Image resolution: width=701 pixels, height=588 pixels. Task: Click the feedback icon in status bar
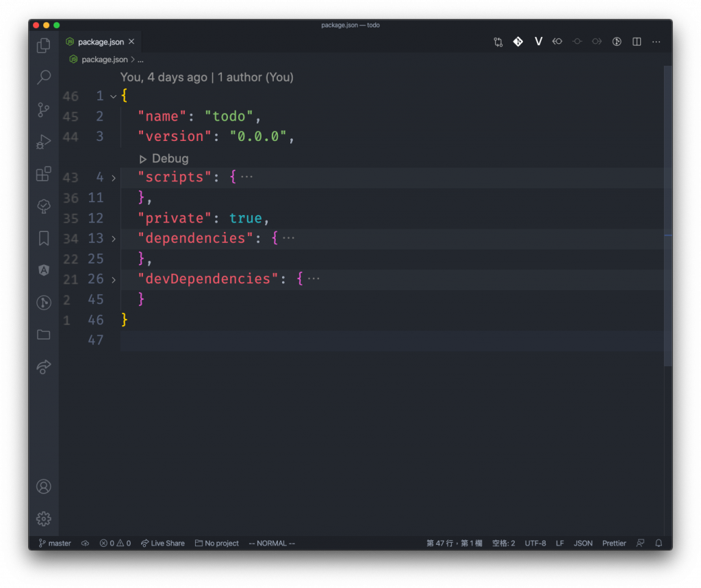(x=640, y=544)
